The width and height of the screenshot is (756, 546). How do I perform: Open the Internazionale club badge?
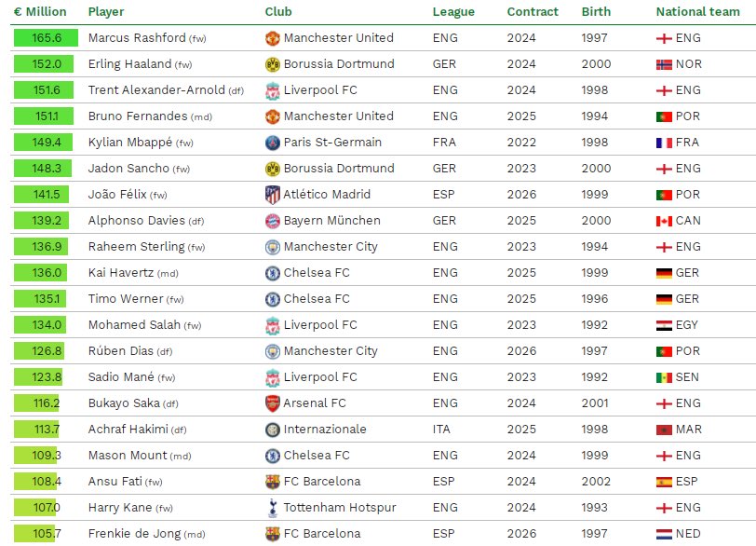coord(273,430)
